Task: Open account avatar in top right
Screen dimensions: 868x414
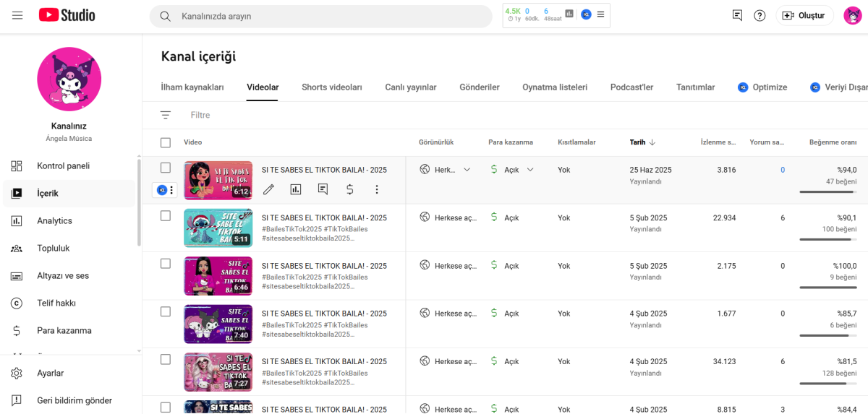Action: click(853, 15)
